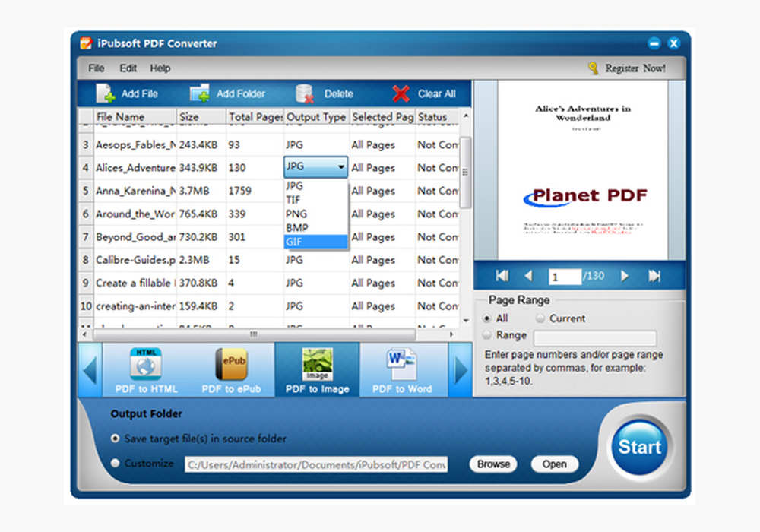This screenshot has height=532, width=760.
Task: Choose BMP from output type list
Action: (315, 228)
